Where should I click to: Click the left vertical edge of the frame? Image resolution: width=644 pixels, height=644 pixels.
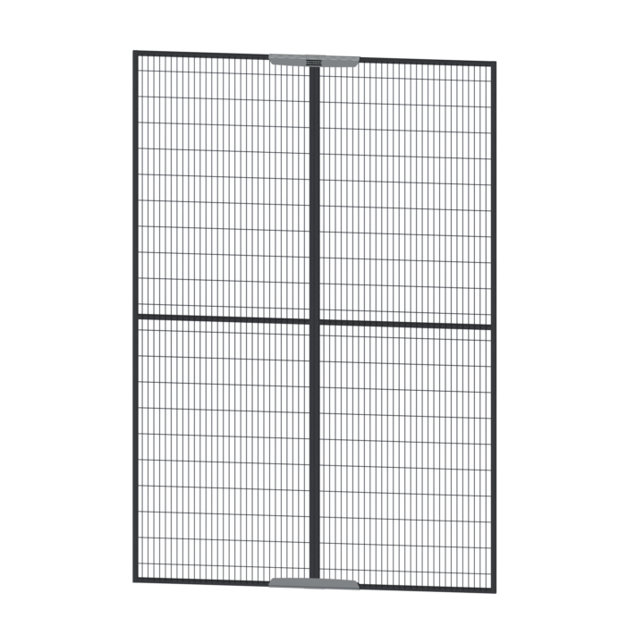click(x=135, y=313)
